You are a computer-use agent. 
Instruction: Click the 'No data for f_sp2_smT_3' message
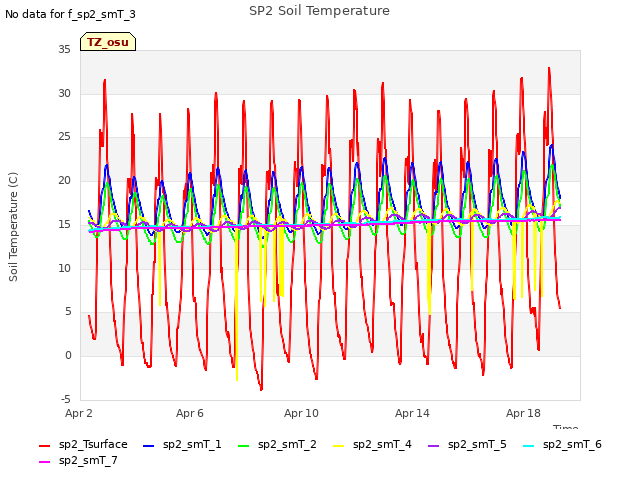click(70, 14)
